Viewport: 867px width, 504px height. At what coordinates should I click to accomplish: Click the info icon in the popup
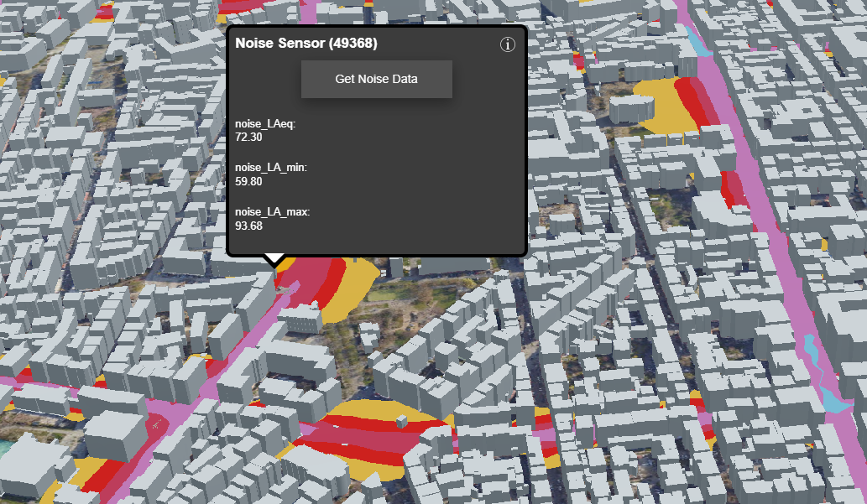point(508,44)
